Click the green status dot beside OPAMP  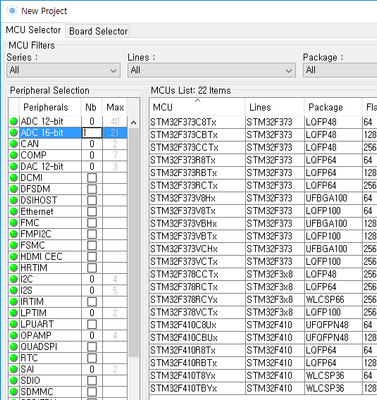coord(14,336)
